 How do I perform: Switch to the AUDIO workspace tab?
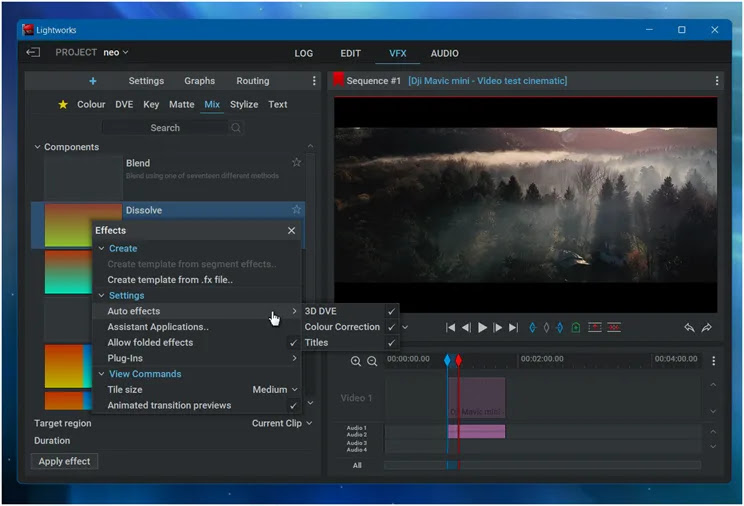point(444,53)
